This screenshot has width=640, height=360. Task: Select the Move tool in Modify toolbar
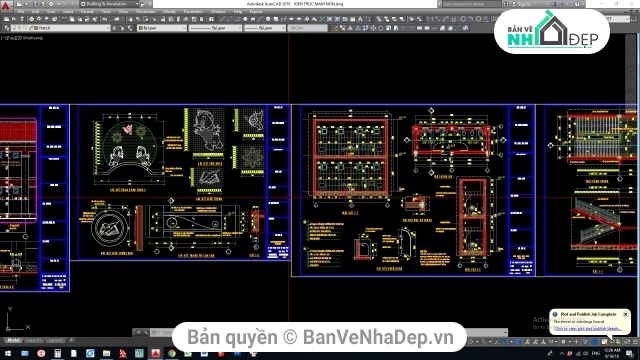[x=373, y=28]
